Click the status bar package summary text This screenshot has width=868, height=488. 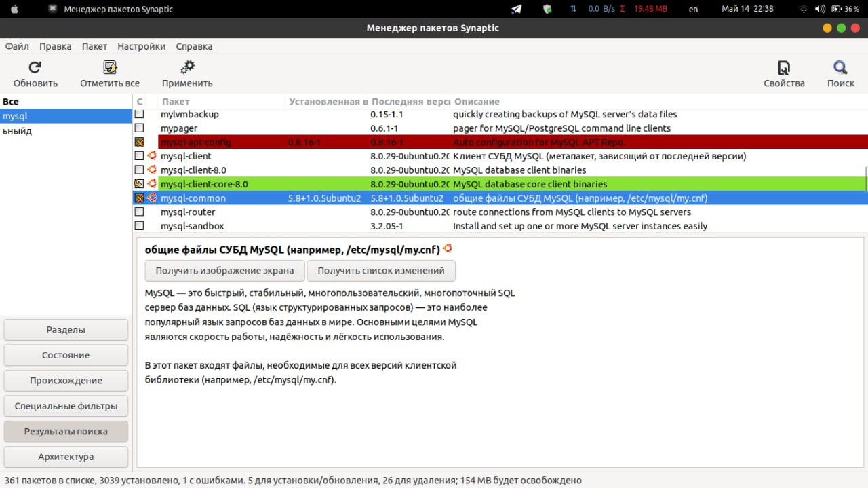pos(293,480)
